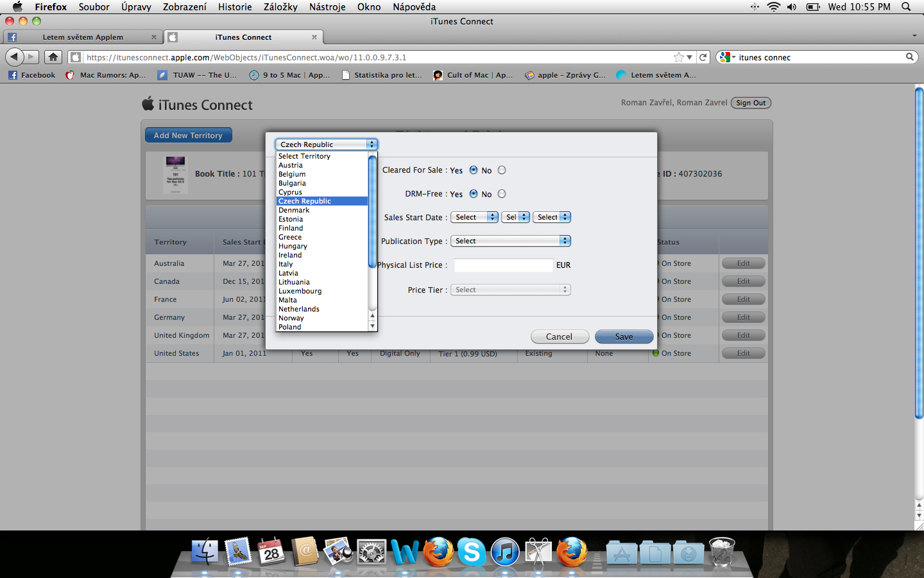
Task: Click the browser forward arrow
Action: 31,57
